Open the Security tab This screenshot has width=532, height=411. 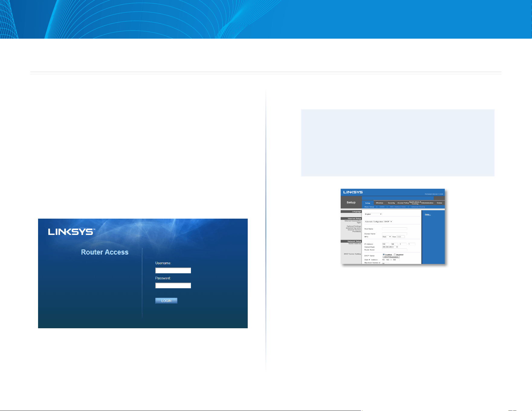pos(391,203)
